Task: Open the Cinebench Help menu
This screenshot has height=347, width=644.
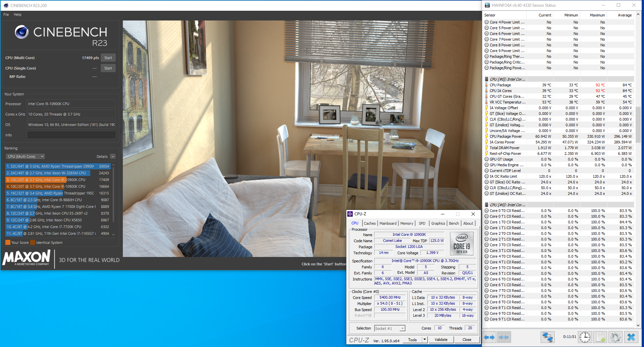Action: click(x=17, y=14)
